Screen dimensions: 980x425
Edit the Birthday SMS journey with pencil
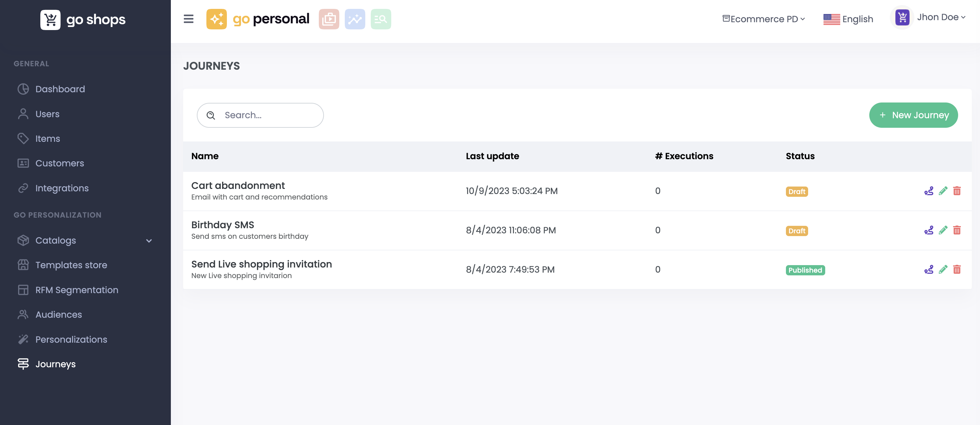point(943,230)
